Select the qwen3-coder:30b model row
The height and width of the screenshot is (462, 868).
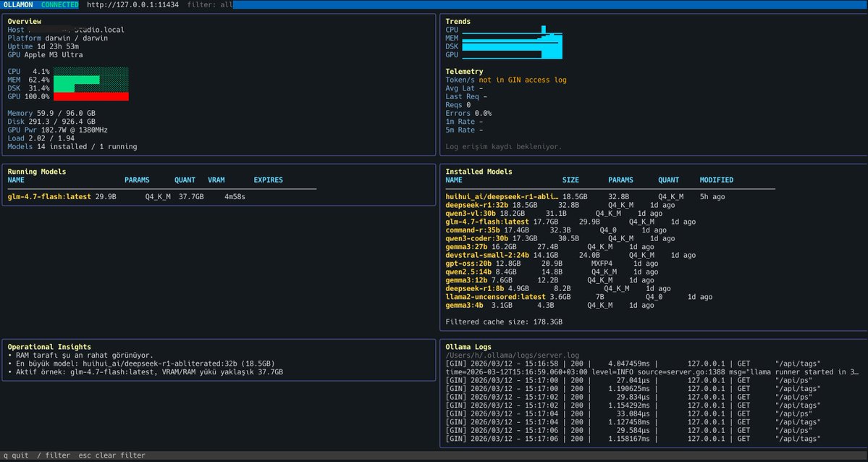click(560, 238)
